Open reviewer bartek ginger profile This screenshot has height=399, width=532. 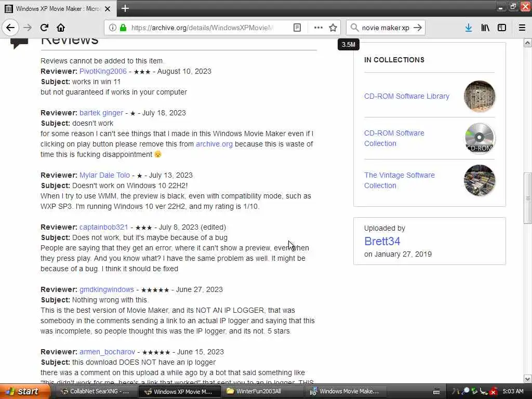(x=101, y=113)
